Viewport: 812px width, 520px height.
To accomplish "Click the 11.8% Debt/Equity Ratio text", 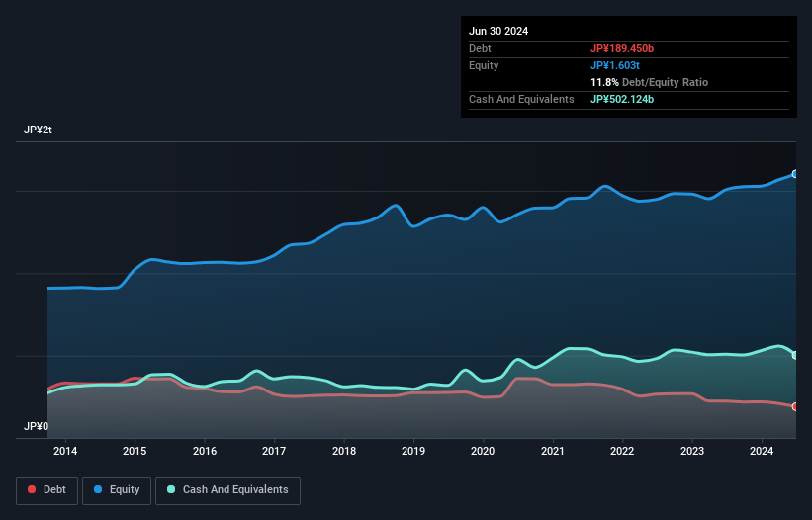I will click(650, 82).
